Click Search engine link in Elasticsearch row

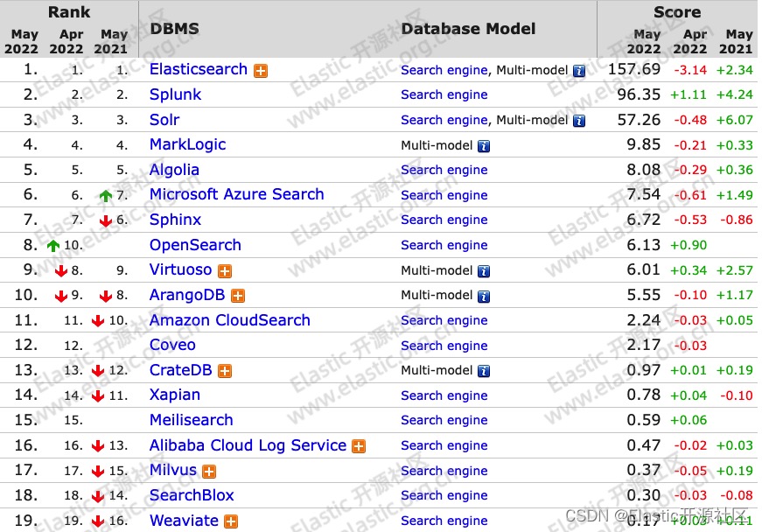coord(444,70)
